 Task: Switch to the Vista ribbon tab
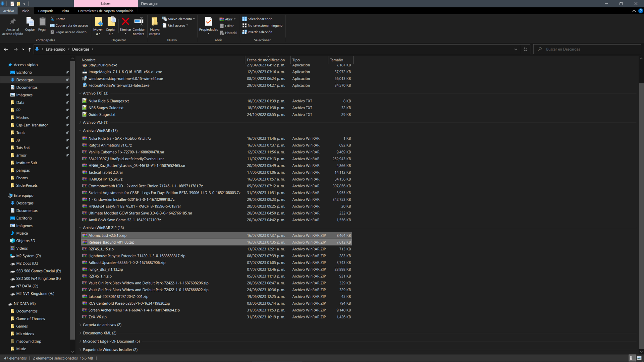tap(65, 11)
